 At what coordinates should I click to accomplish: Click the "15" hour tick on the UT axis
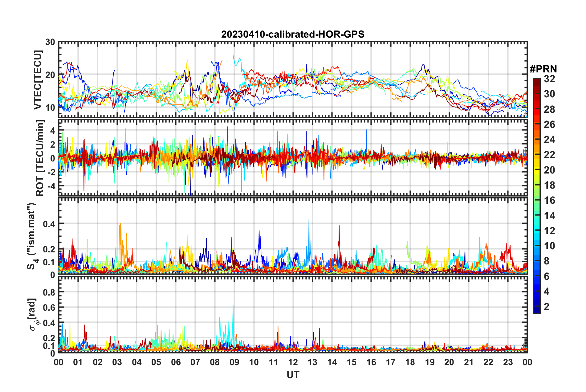352,362
